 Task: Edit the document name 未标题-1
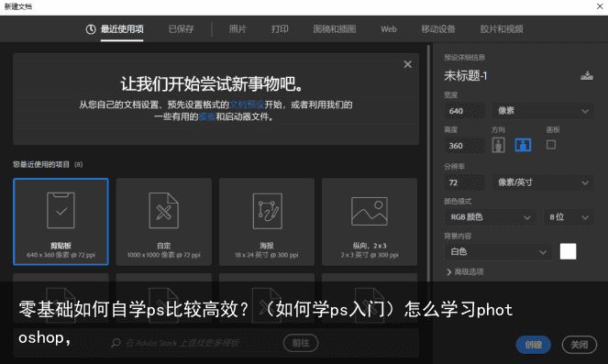point(465,75)
